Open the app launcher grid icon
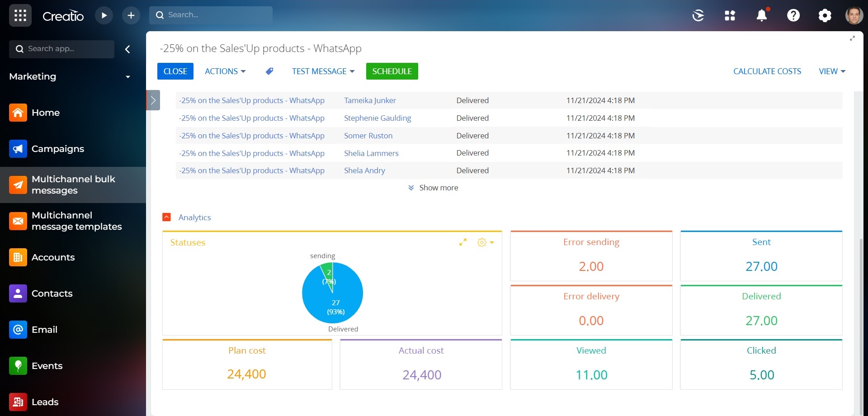Viewport: 868px width, 416px height. pos(20,15)
